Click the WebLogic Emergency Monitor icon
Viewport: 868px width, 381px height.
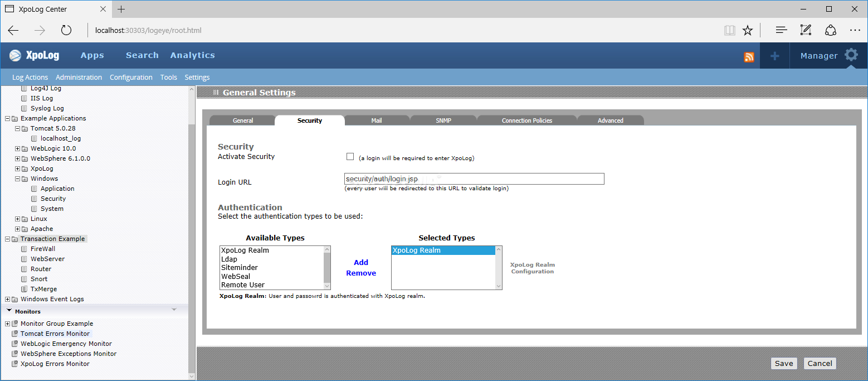click(x=14, y=344)
